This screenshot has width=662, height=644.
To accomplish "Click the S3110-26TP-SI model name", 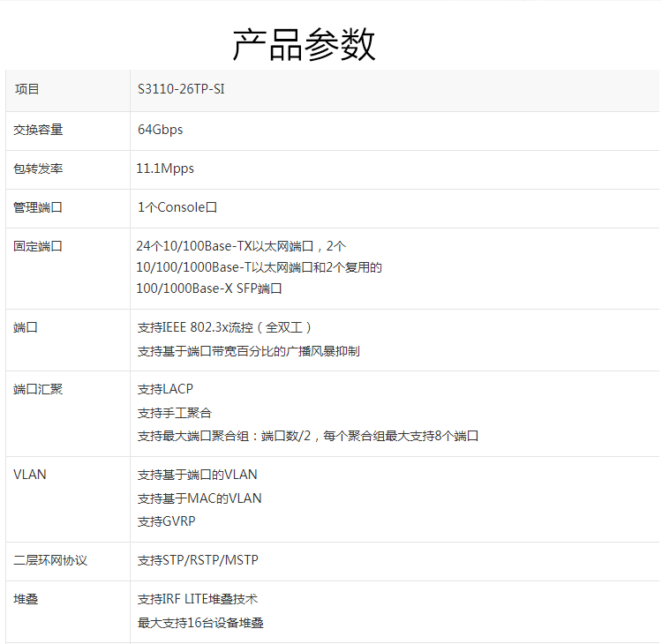I will pos(181,89).
